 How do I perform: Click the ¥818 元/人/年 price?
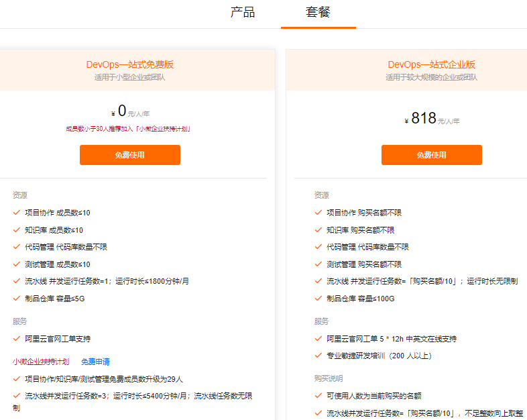click(432, 119)
